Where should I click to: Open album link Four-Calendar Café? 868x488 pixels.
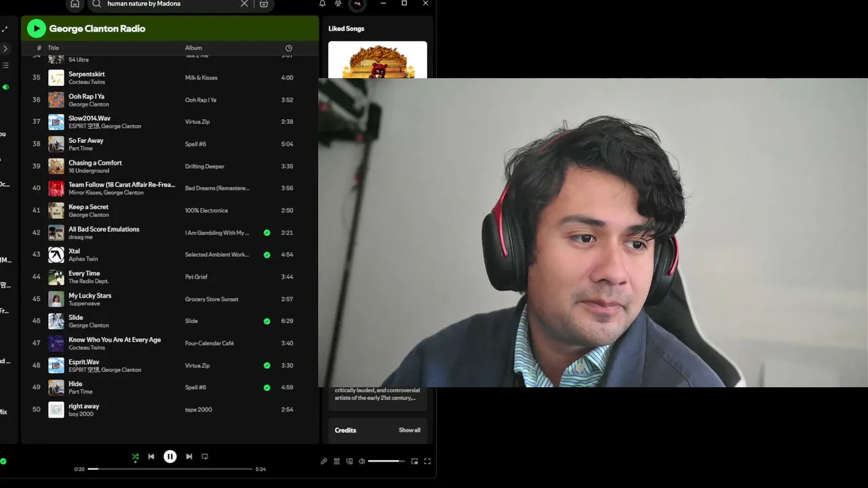tap(210, 344)
